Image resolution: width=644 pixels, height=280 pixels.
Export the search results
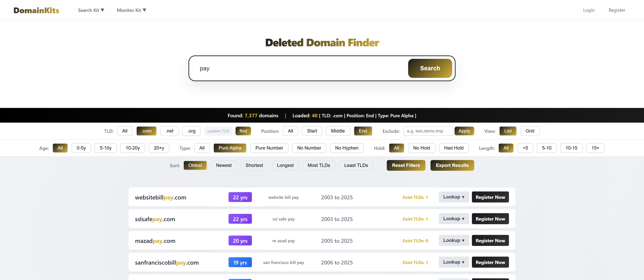(452, 165)
